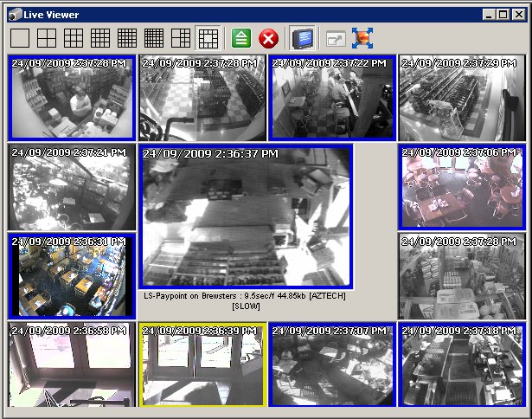The height and width of the screenshot is (419, 532).
Task: Click the full screen expand icon
Action: click(x=362, y=38)
